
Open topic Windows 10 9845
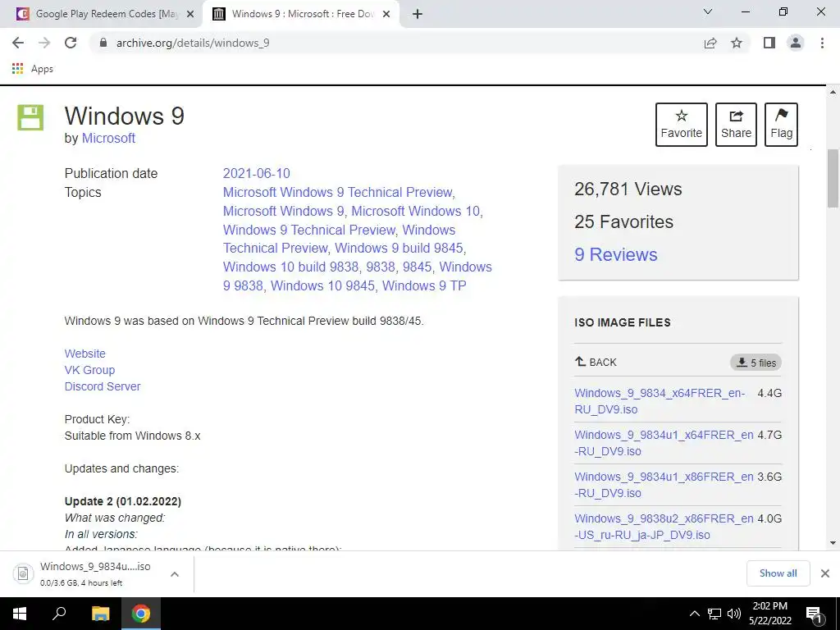322,285
